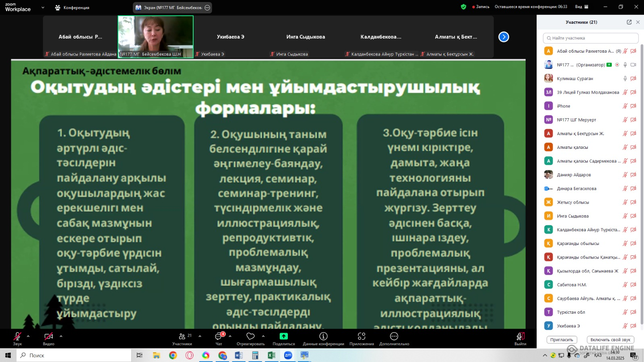Click the participant search field

590,38
